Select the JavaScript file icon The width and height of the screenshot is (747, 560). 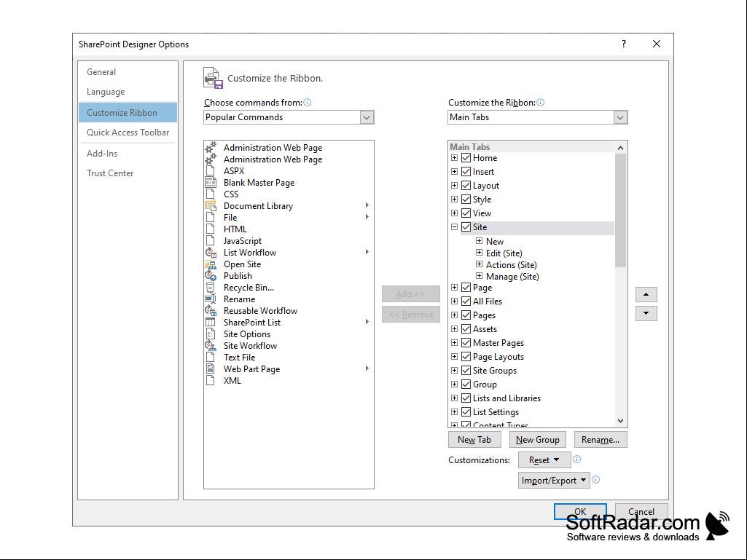pyautogui.click(x=211, y=241)
